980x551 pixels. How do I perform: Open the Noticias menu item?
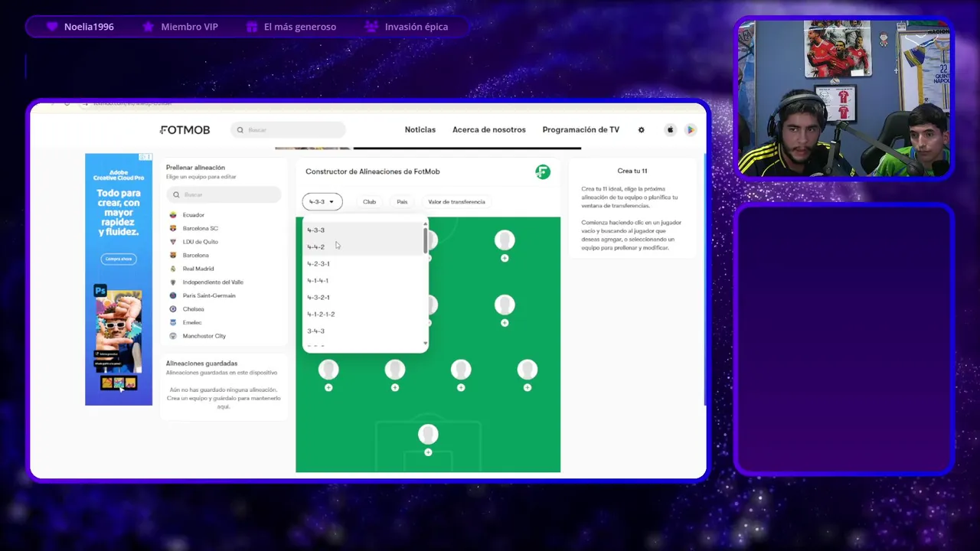[x=420, y=130]
